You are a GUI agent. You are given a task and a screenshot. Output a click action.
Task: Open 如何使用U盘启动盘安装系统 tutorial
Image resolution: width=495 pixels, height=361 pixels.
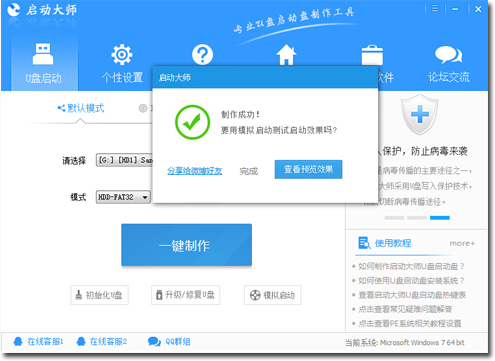pos(411,281)
